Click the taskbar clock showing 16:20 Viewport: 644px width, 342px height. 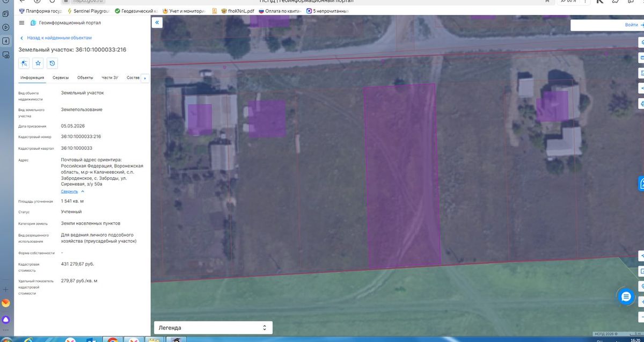(x=635, y=339)
